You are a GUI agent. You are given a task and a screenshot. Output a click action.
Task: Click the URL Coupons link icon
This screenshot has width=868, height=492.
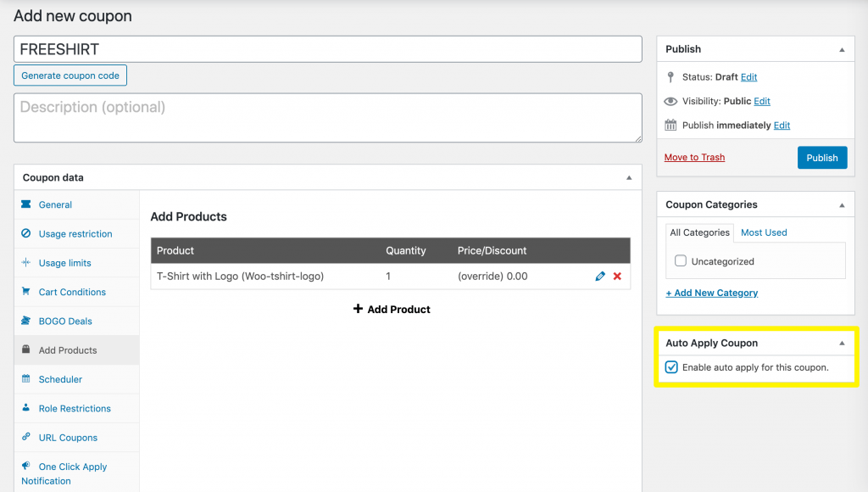click(x=25, y=438)
